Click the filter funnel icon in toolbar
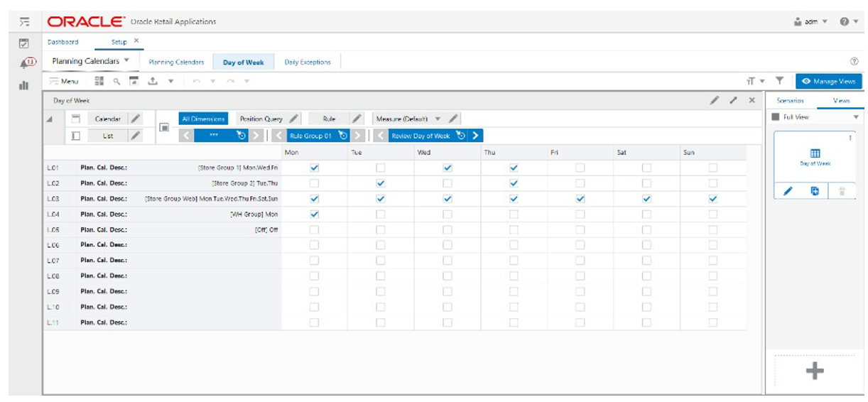 pyautogui.click(x=779, y=81)
